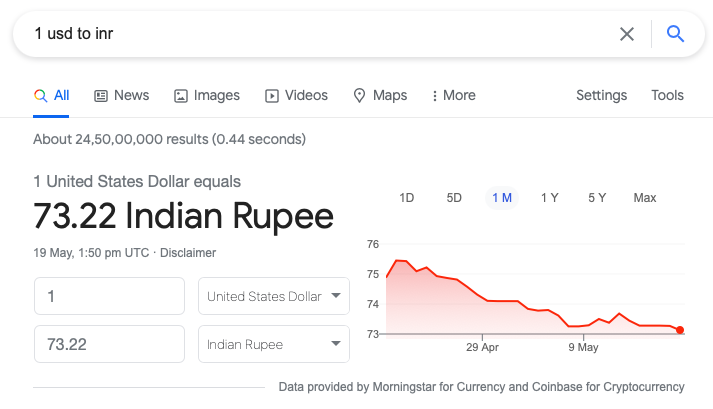The image size is (713, 409).
Task: Open the Tools option
Action: (x=667, y=95)
